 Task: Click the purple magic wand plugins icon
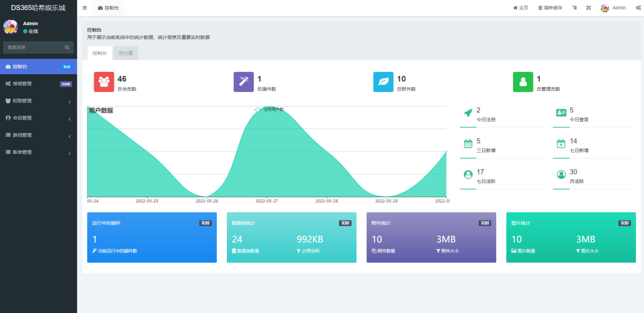coord(244,82)
